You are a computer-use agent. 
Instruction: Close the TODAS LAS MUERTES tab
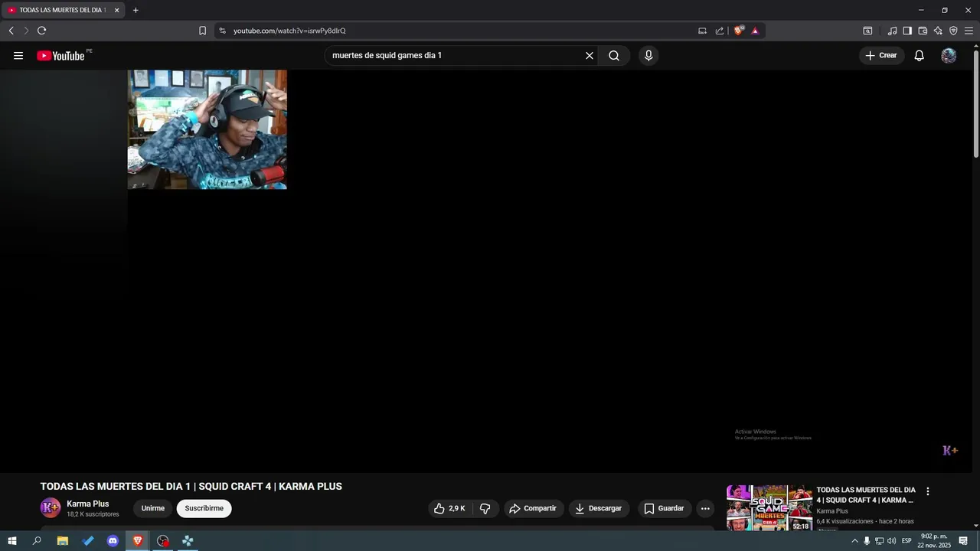[x=116, y=10]
